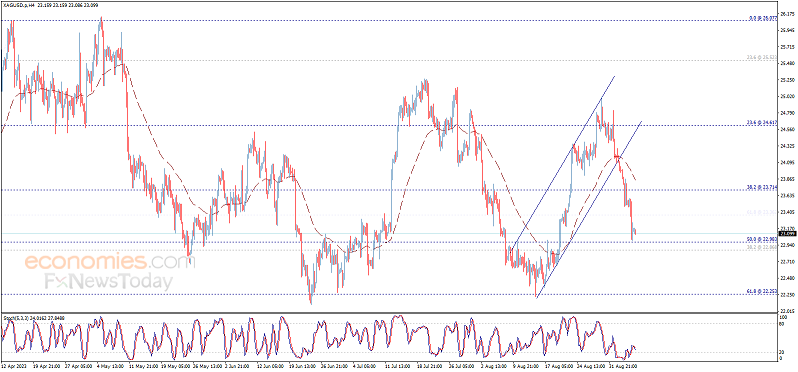798x372 pixels.
Task: Click the 25.250 price axis label
Action: point(787,80)
